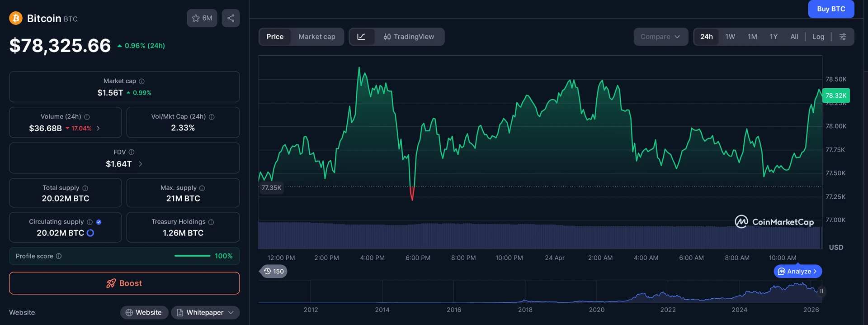Select the 1M time range
The width and height of the screenshot is (868, 325).
[x=752, y=37]
